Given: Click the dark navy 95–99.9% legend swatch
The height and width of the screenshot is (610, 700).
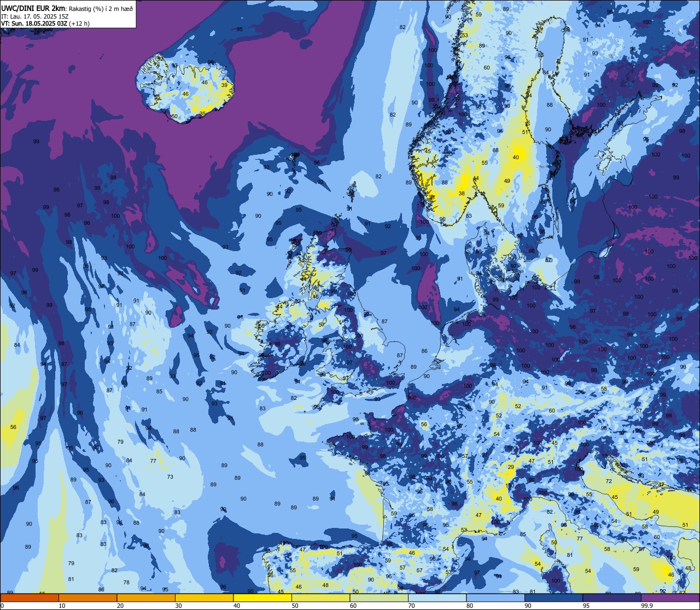Looking at the screenshot, I should (x=612, y=597).
